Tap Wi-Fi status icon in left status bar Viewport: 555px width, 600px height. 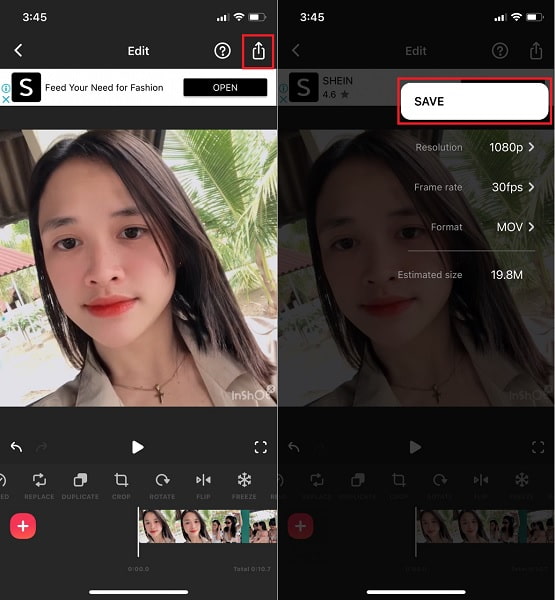239,17
